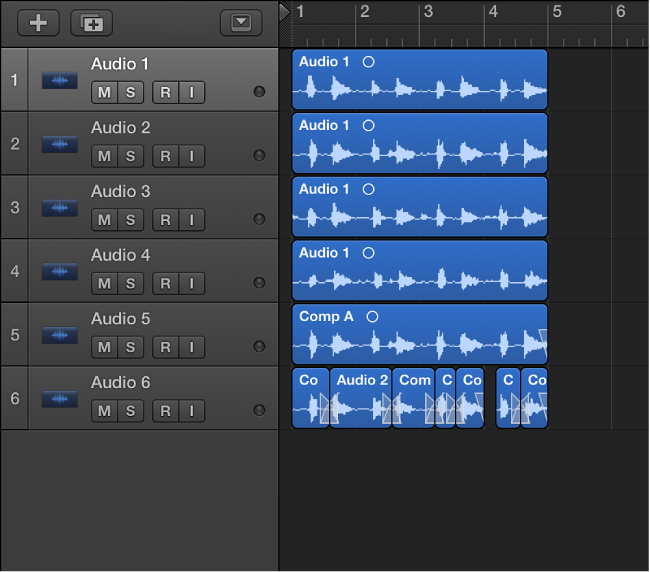
Task: Select the Audio 4 track name
Action: tap(121, 255)
